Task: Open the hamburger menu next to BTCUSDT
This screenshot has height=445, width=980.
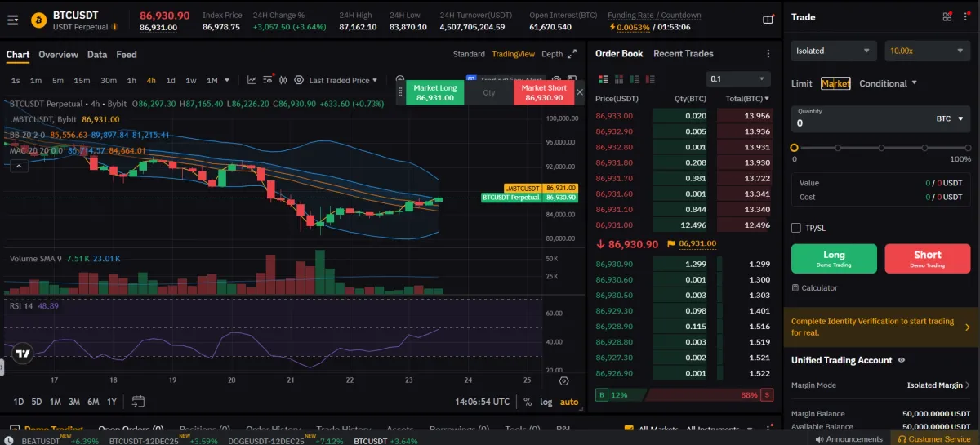Action: coord(12,20)
